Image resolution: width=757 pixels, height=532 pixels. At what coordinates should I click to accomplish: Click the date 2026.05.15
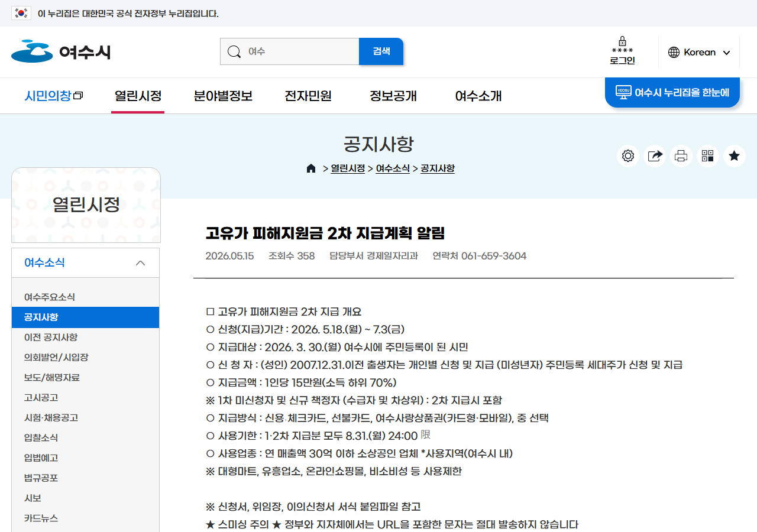229,256
